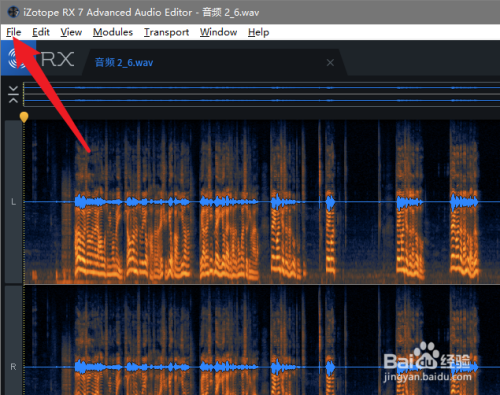Open the Edit menu
Viewport: 500px width, 395px height.
click(41, 32)
